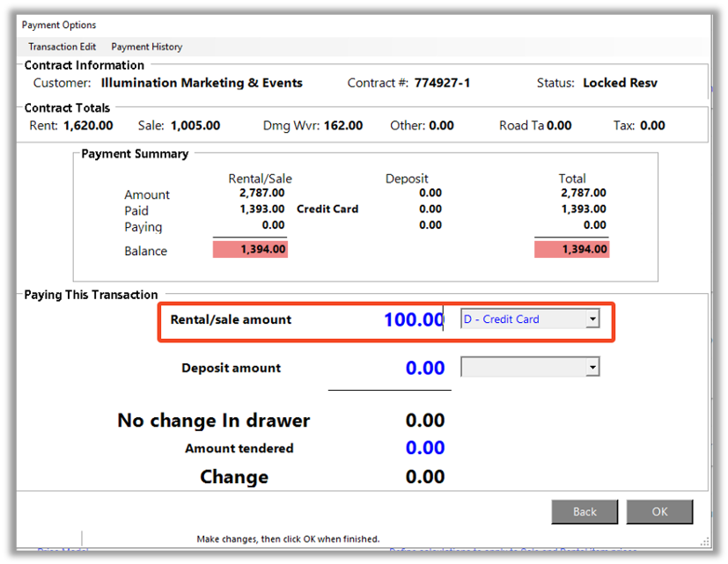Click the Credit Card label in Payment Summary

(x=330, y=209)
